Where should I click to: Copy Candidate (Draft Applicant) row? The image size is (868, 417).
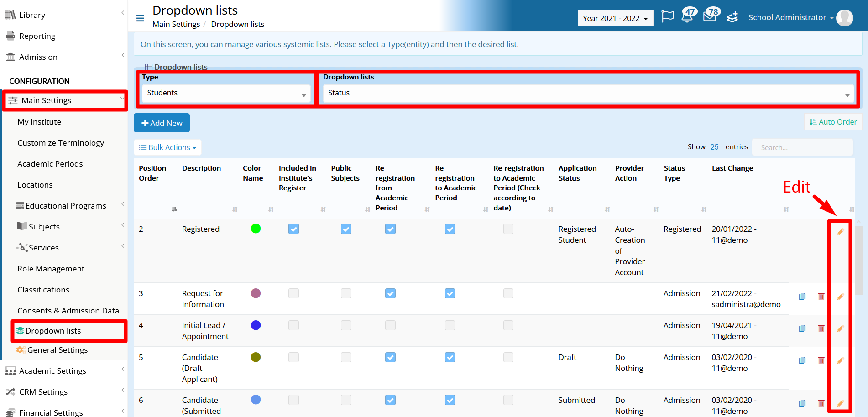click(x=802, y=360)
